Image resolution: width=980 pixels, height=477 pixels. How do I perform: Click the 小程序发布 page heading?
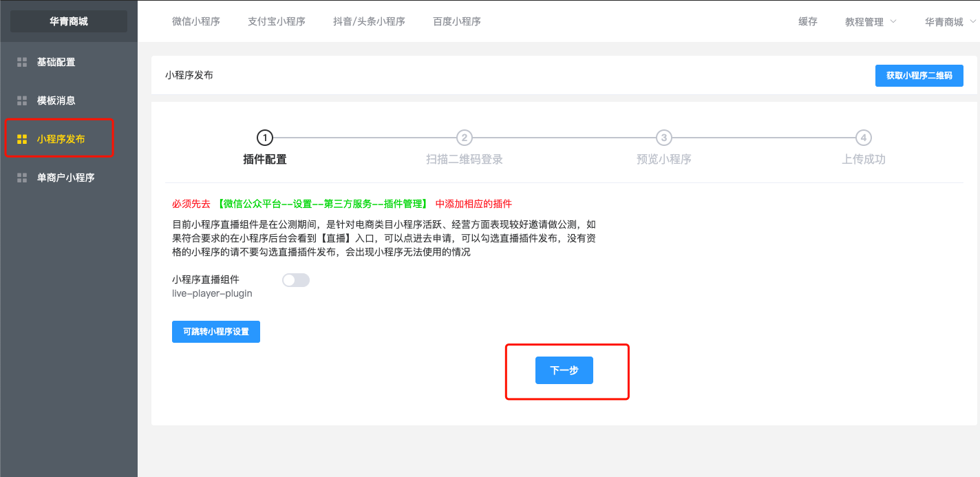[189, 75]
